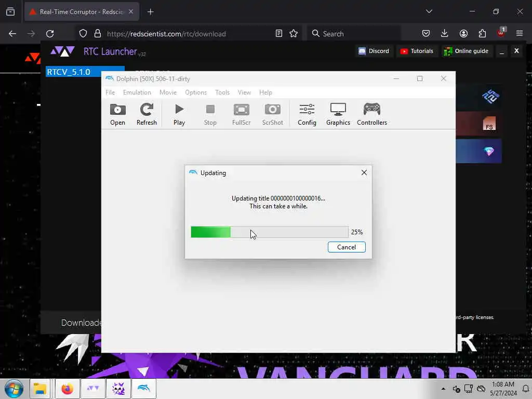This screenshot has height=399, width=532.
Task: Open the Options menu
Action: 196,92
